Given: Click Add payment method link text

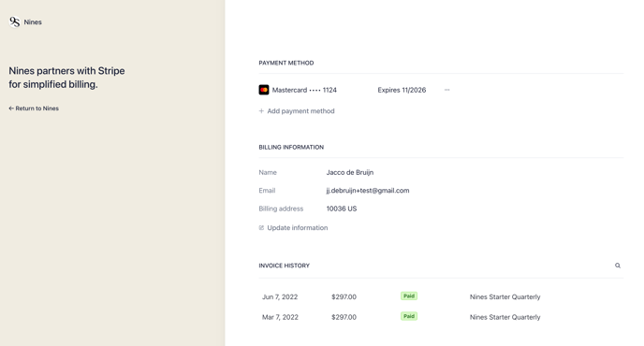Looking at the screenshot, I should point(300,111).
